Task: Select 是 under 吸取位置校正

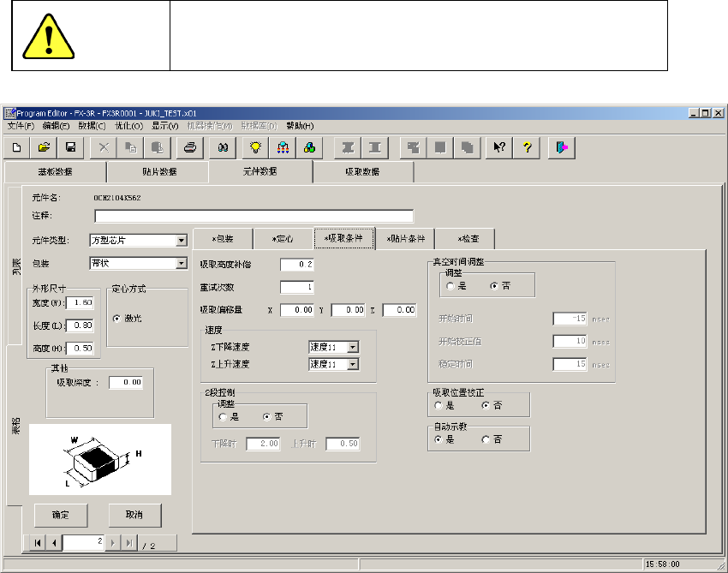Action: (440, 405)
